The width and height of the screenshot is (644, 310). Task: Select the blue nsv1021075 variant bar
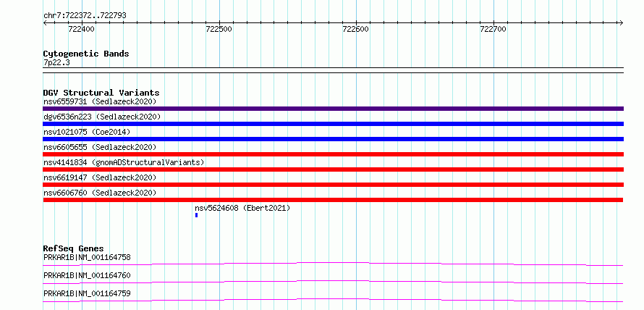(x=333, y=139)
